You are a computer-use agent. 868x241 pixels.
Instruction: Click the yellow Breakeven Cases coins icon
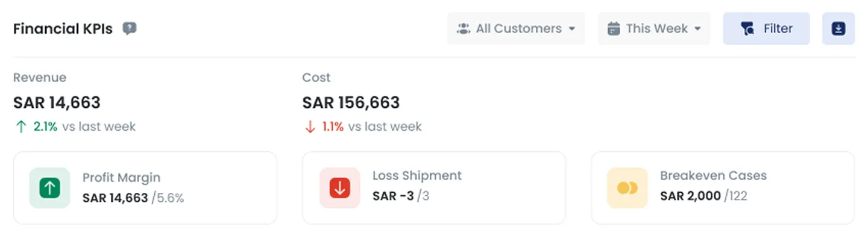[627, 188]
